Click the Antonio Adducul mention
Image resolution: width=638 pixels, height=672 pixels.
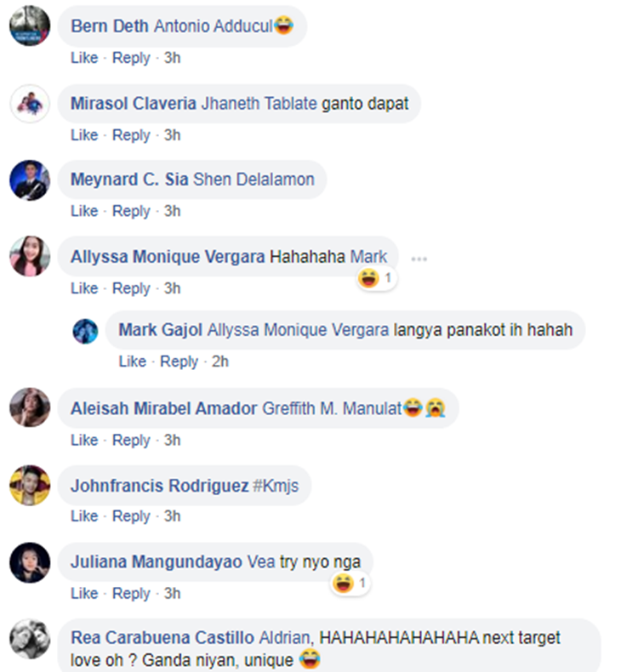pos(214,26)
